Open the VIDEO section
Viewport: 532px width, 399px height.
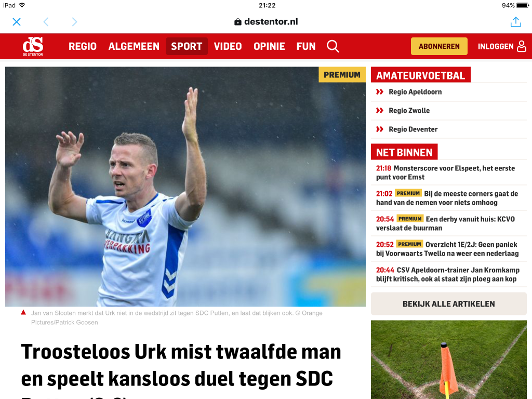click(228, 46)
